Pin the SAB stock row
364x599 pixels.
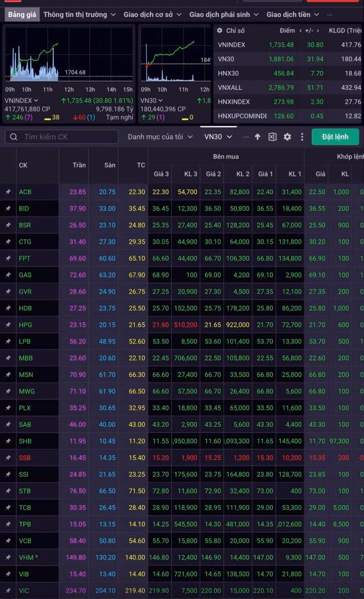pyautogui.click(x=8, y=424)
